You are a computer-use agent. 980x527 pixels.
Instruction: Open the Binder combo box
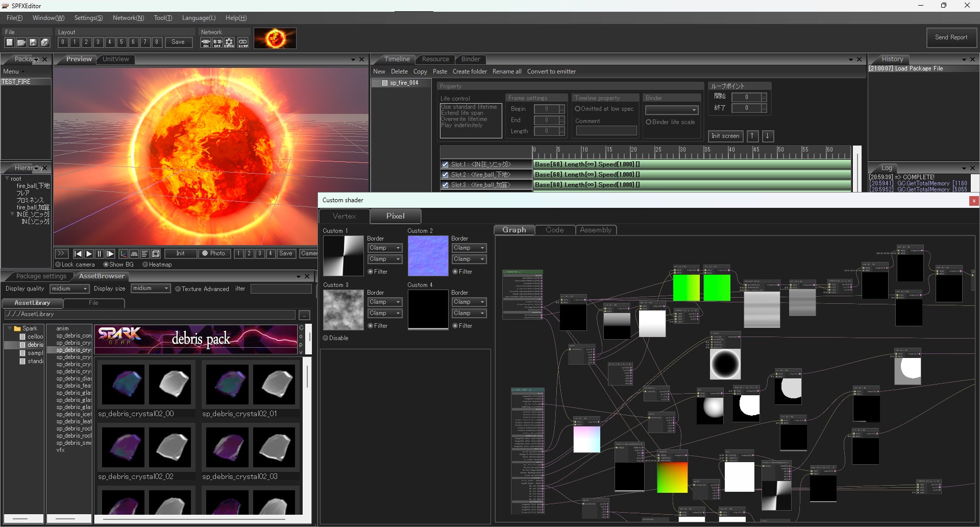[671, 110]
